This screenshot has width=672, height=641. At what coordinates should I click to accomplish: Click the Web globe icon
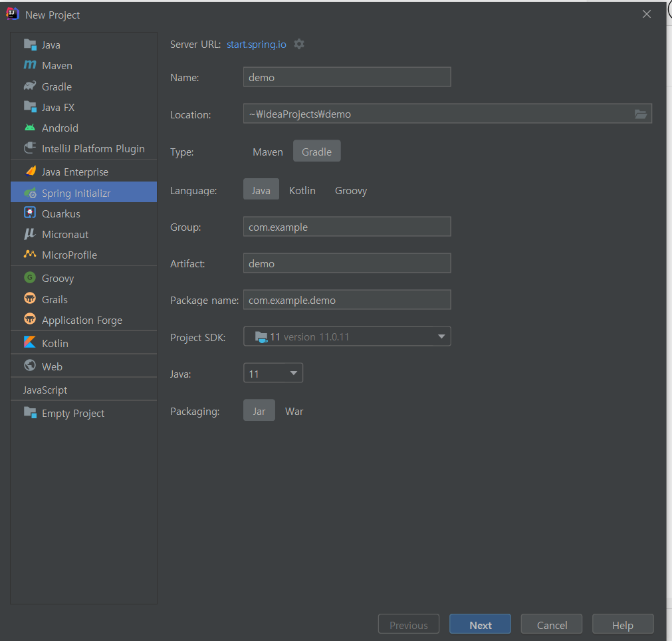coord(30,366)
